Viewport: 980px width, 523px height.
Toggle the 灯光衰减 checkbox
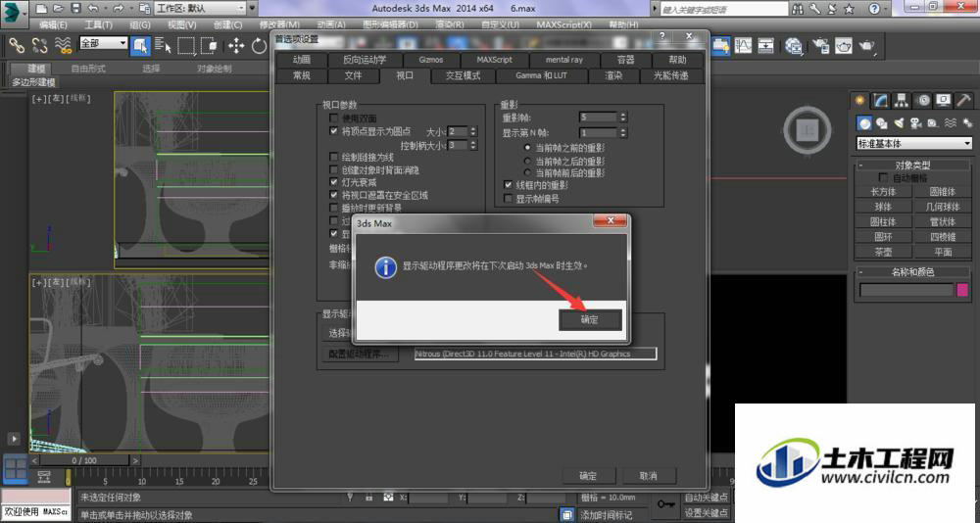[x=334, y=182]
